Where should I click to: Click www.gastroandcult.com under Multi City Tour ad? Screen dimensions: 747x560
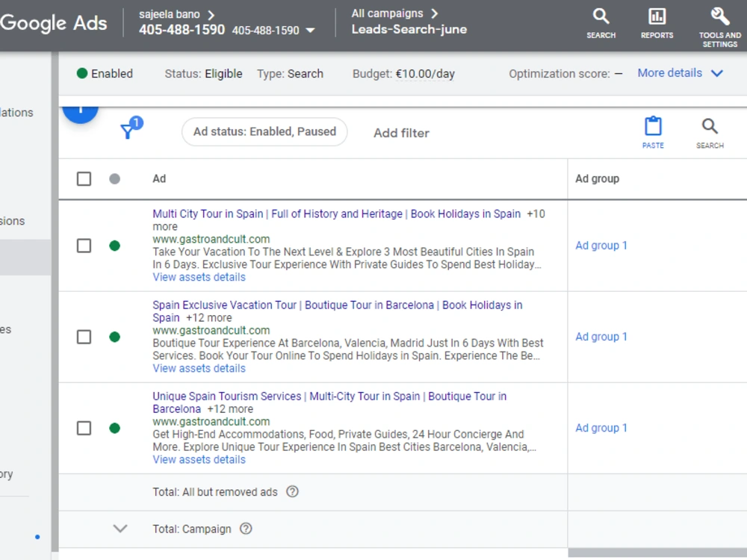coord(211,239)
